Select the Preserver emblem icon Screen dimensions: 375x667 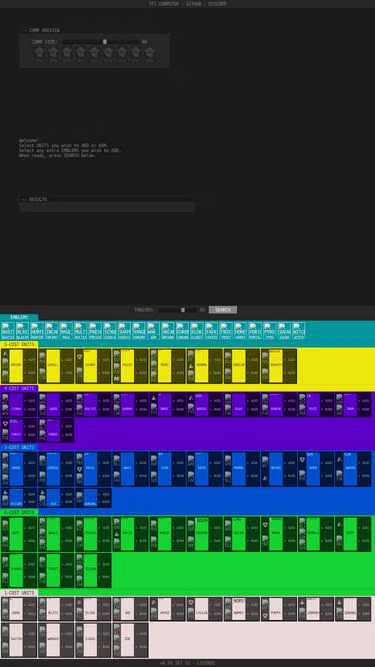[95, 331]
